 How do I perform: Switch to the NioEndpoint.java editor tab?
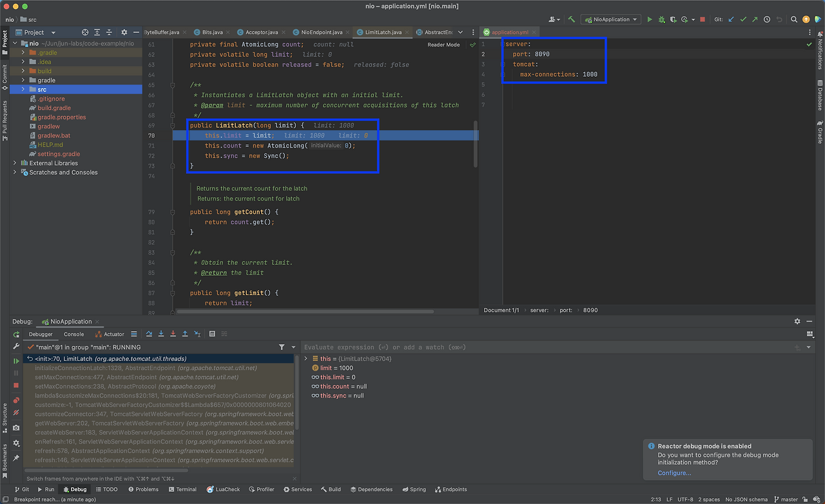tap(321, 32)
